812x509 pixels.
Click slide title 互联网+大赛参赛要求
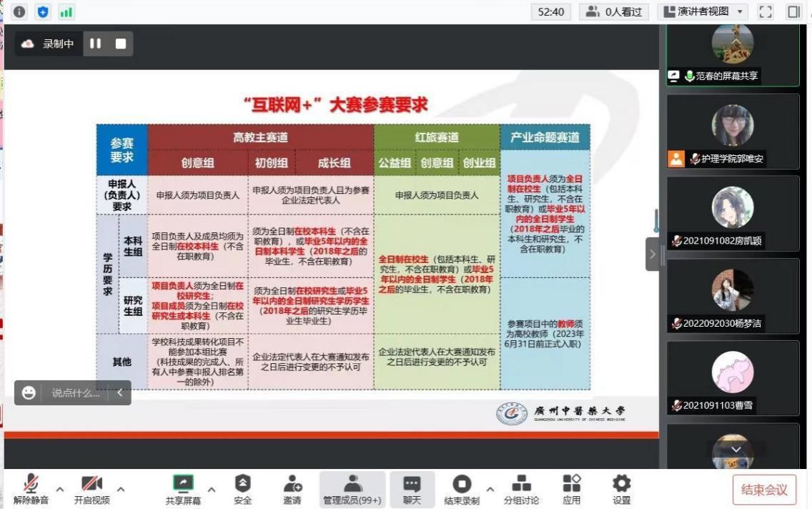pyautogui.click(x=335, y=104)
